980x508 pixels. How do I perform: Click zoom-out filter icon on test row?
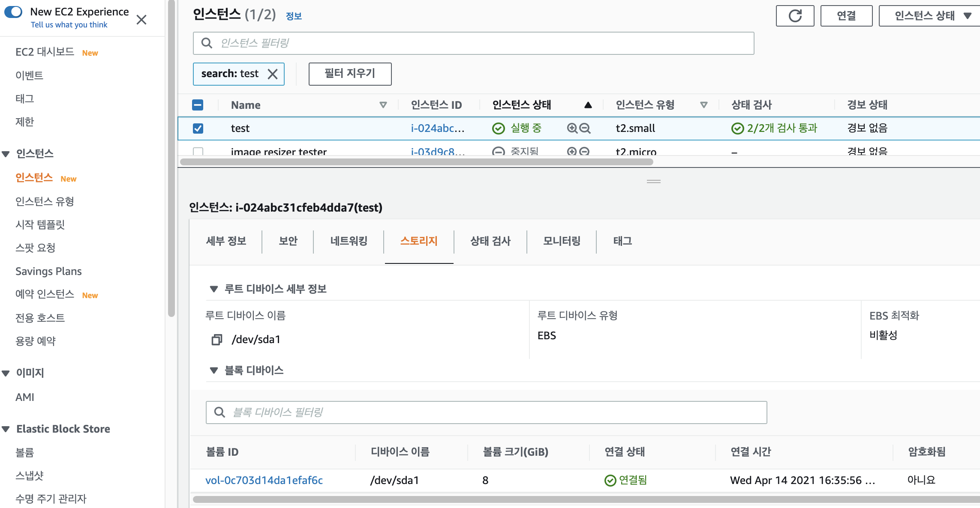585,128
